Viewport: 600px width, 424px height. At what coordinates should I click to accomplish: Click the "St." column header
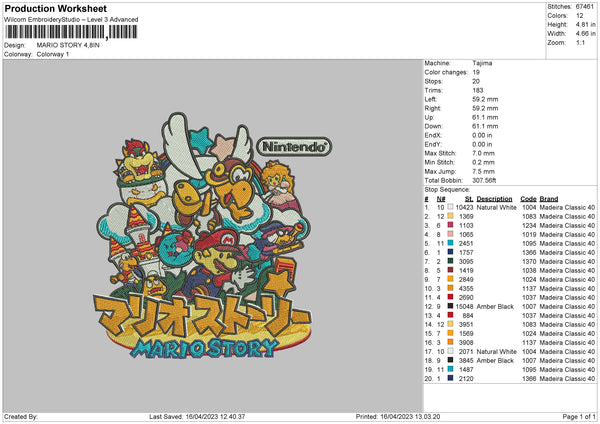tap(469, 199)
